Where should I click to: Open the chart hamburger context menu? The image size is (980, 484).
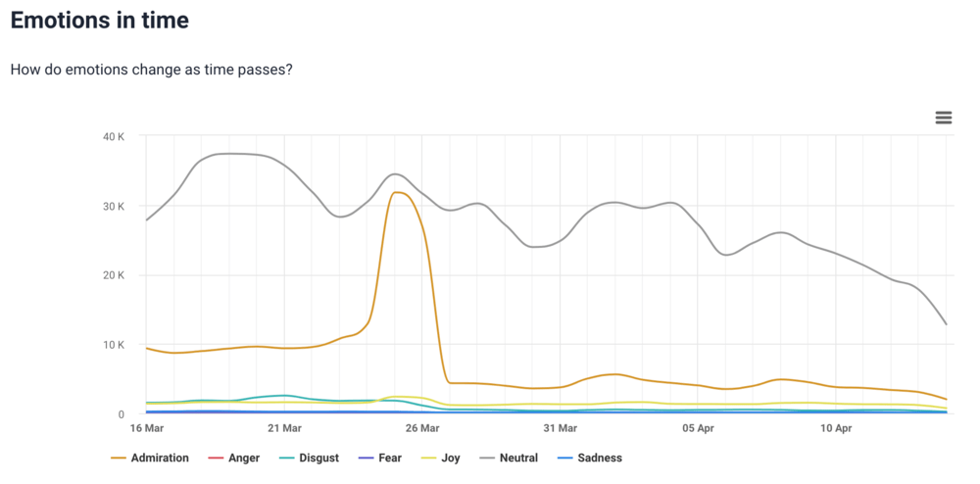tap(944, 118)
